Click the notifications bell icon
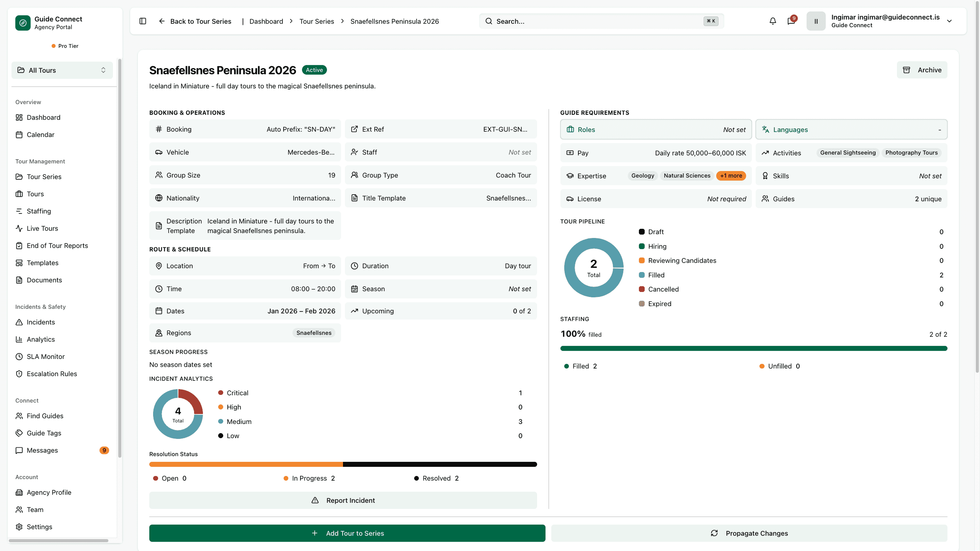Screen dimensions: 980x551 [773, 21]
